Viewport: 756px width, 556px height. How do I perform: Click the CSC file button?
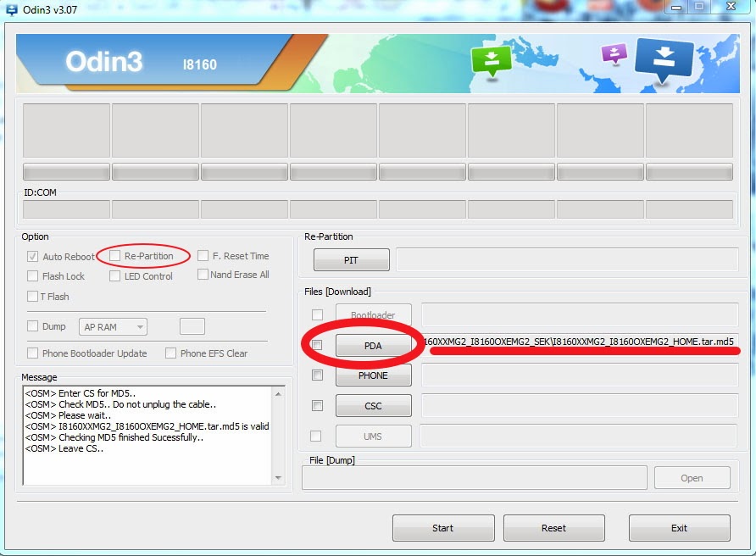pos(373,405)
